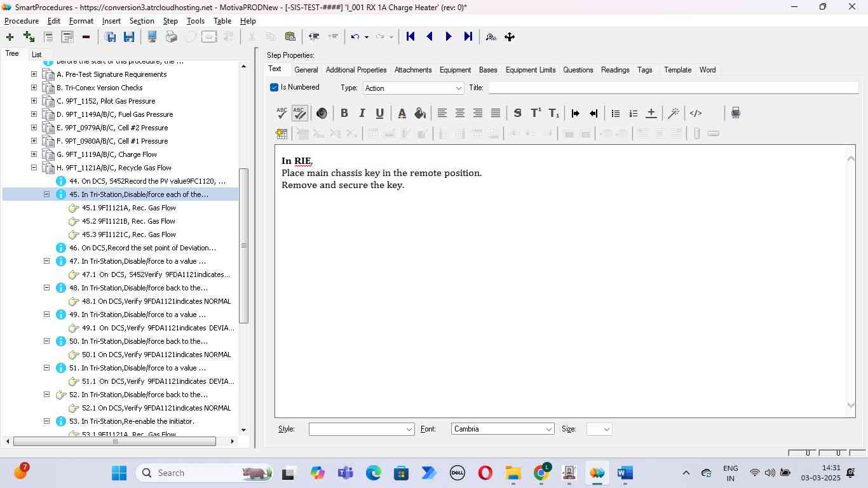Insert a bulleted list

[615, 113]
